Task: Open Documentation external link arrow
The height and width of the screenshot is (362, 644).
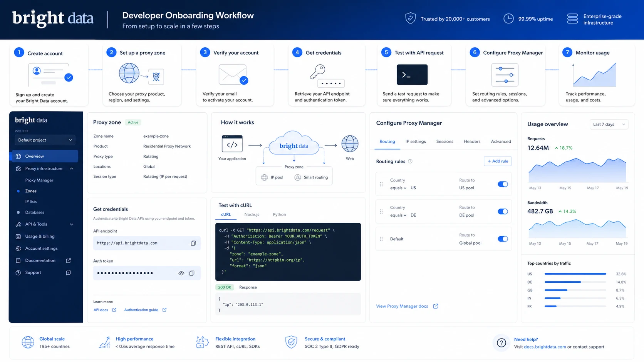Action: [69, 260]
